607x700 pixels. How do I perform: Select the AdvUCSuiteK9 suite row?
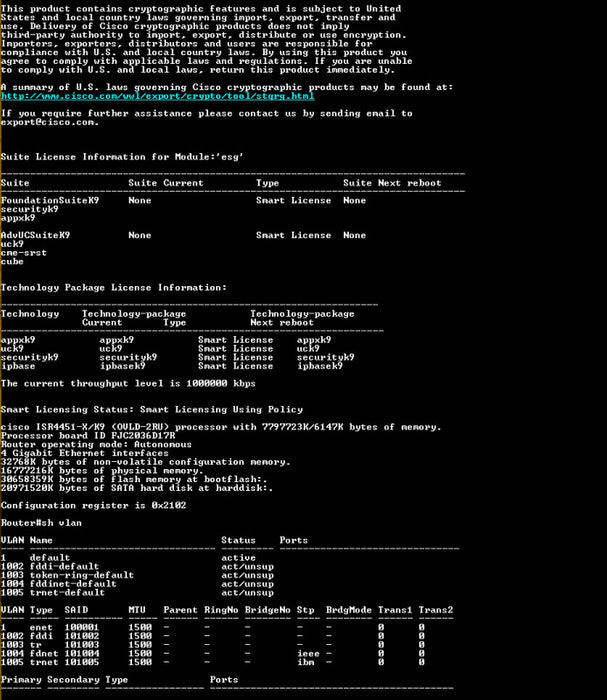[183, 235]
